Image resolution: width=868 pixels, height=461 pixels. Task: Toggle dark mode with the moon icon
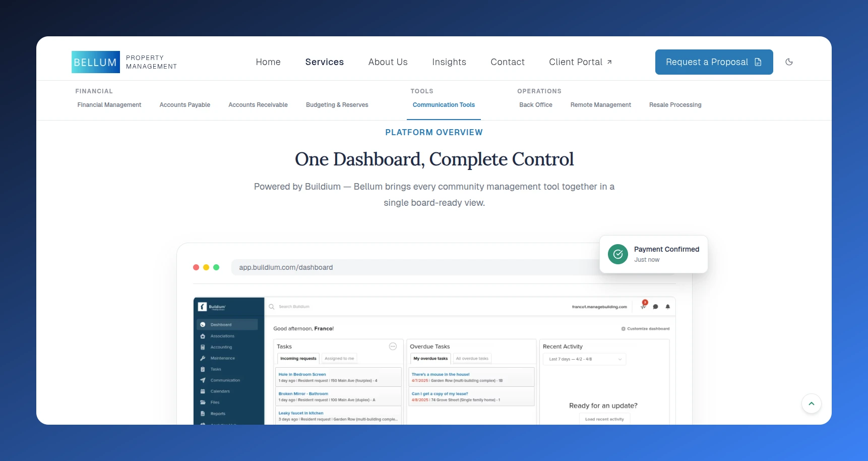pos(789,62)
